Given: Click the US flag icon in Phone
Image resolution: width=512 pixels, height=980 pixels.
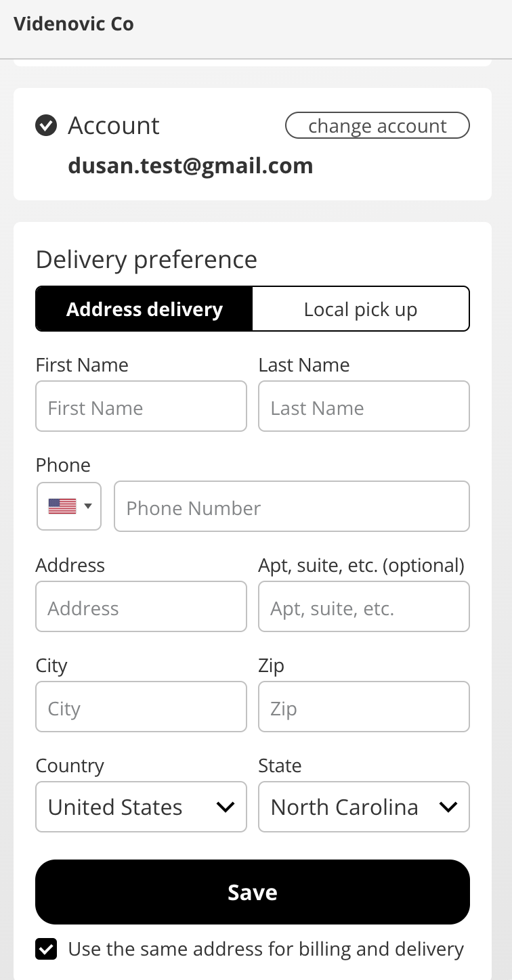Looking at the screenshot, I should [x=62, y=506].
